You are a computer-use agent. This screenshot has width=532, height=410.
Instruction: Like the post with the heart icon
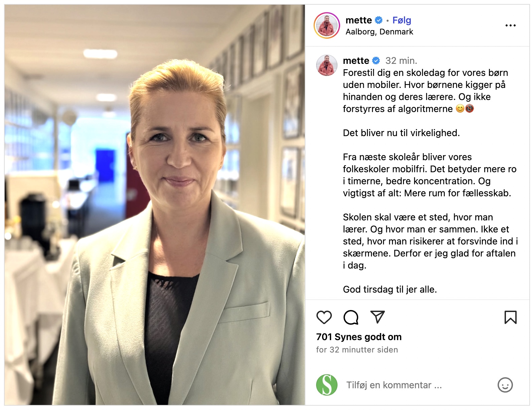[324, 317]
